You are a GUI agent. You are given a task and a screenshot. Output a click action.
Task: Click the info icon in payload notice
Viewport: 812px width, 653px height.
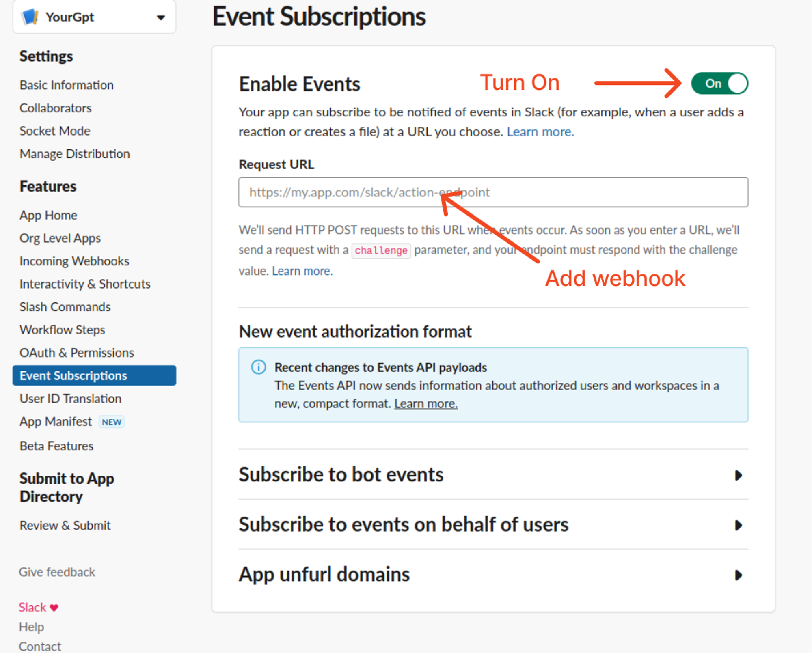[258, 367]
